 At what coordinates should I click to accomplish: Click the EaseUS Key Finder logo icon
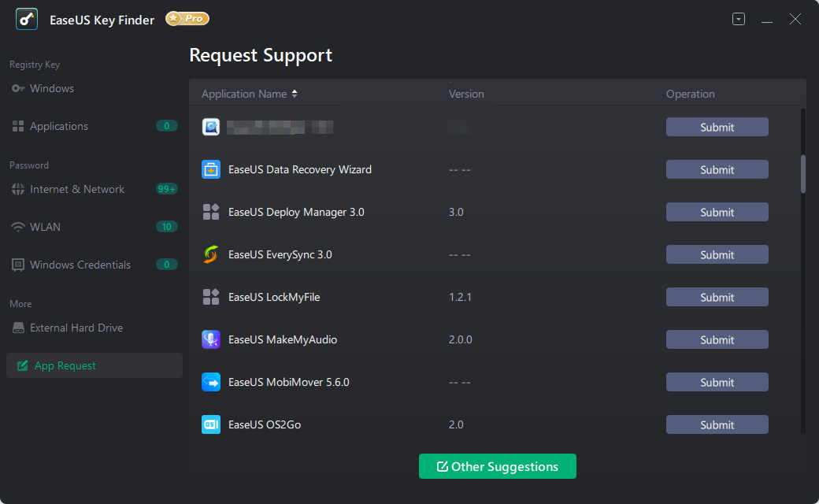point(28,19)
